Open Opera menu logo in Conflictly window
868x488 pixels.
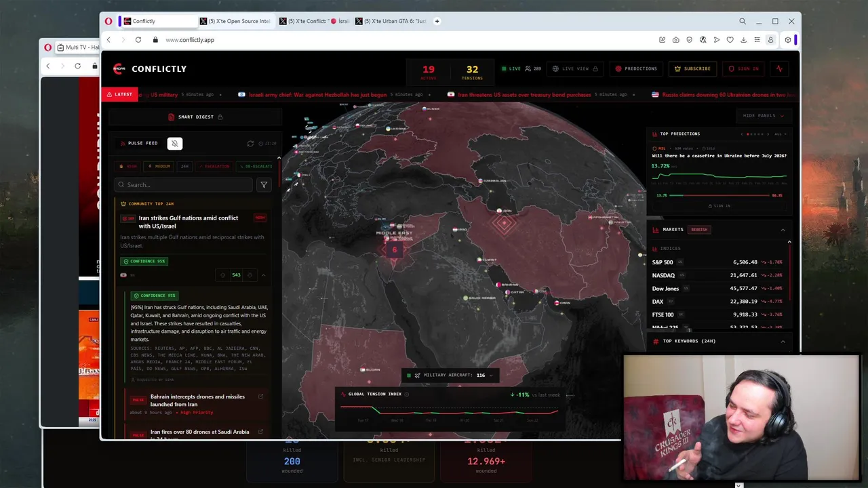point(108,21)
